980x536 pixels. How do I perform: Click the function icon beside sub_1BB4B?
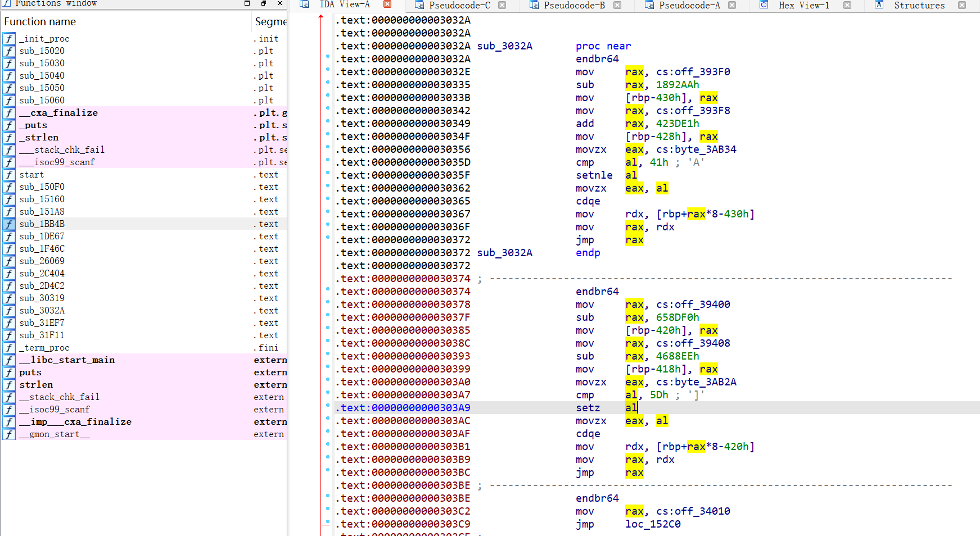point(9,224)
